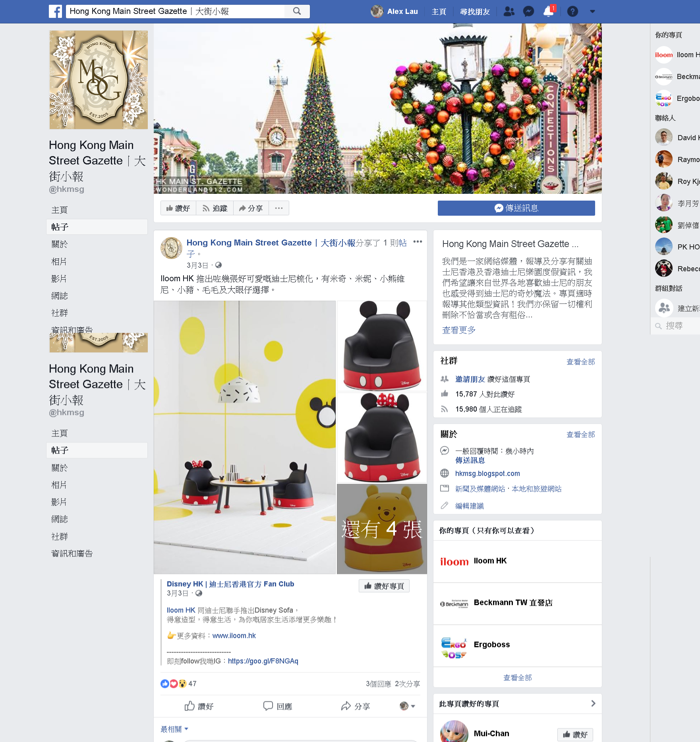This screenshot has height=742, width=700.
Task: Click 查看全部 in the 關於 card
Action: (581, 435)
